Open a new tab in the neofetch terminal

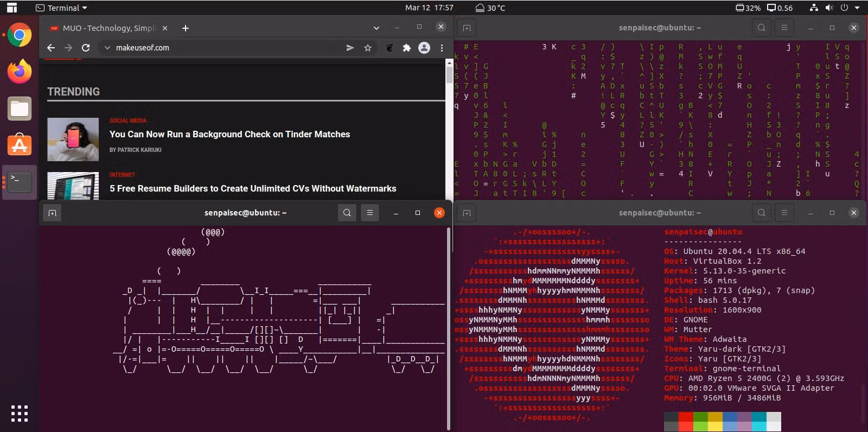point(467,213)
